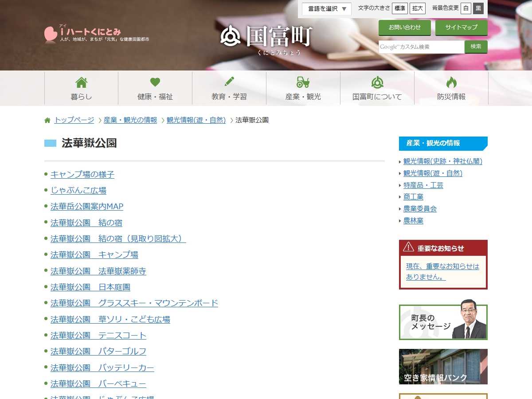Screen dimensions: 532x399
Task: Open the キャンプ場の様子 link
Action: point(82,174)
